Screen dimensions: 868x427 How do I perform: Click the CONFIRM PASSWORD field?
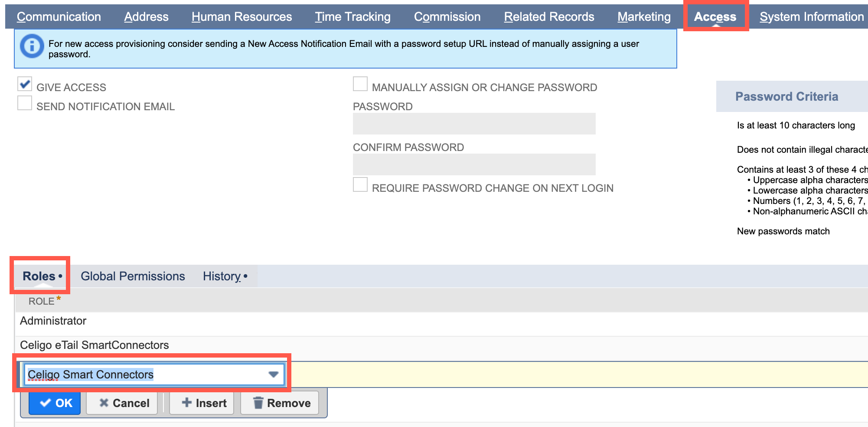point(474,164)
